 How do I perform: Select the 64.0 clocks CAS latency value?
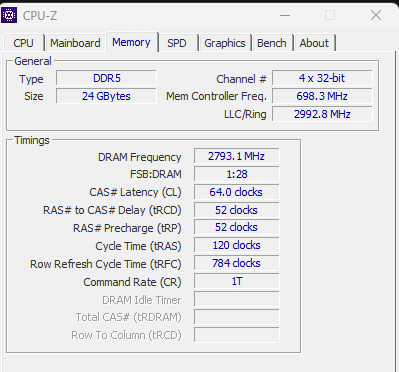[237, 192]
